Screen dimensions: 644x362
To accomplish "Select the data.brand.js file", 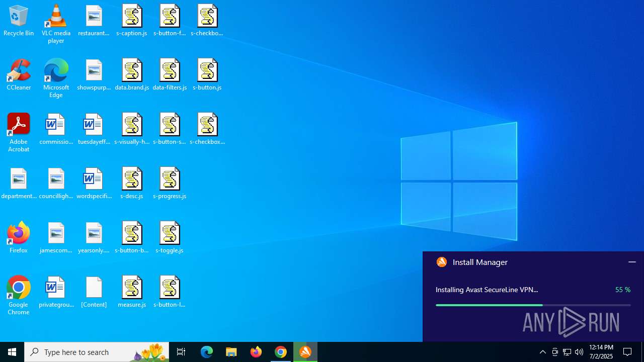I will pos(132,75).
